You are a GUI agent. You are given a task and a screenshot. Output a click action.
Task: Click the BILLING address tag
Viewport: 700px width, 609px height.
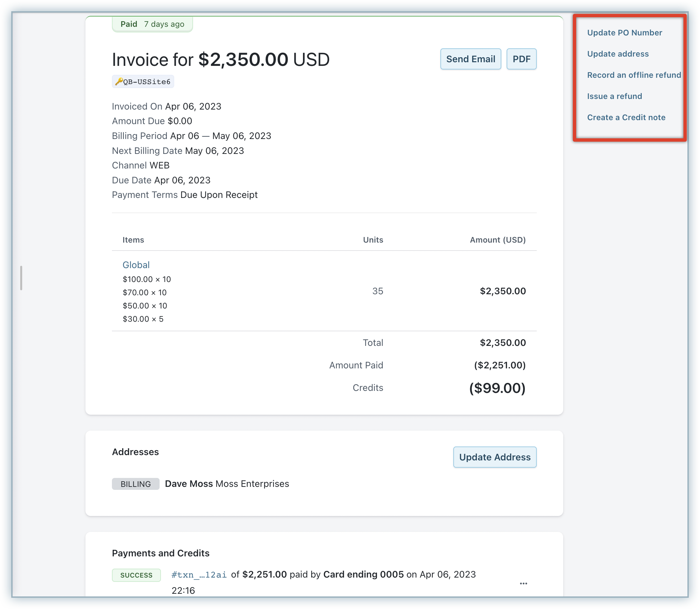pyautogui.click(x=136, y=484)
